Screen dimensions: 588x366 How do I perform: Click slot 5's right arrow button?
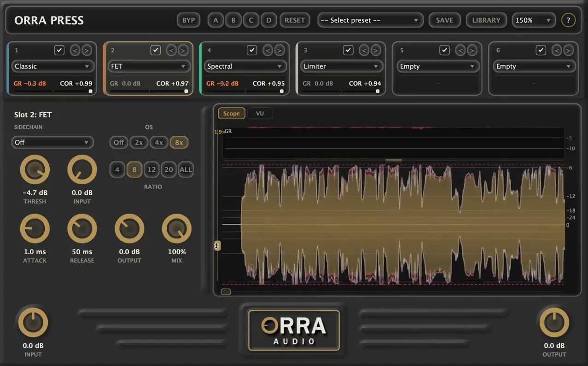(x=472, y=50)
